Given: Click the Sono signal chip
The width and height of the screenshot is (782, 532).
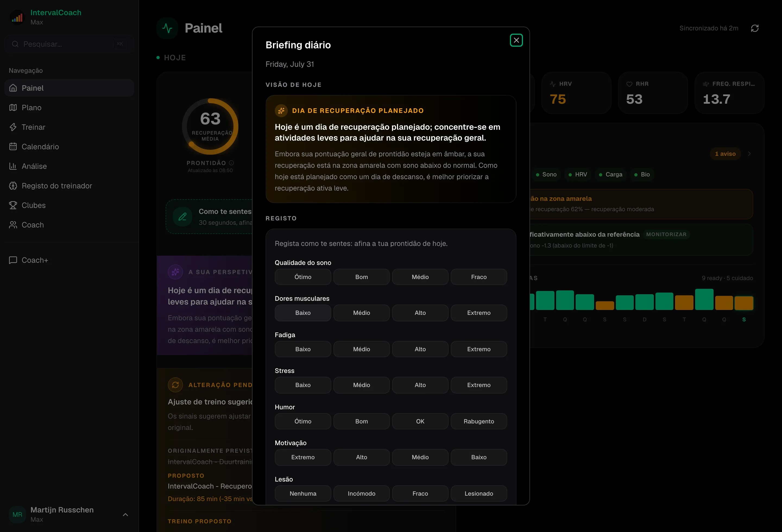Looking at the screenshot, I should pos(546,175).
